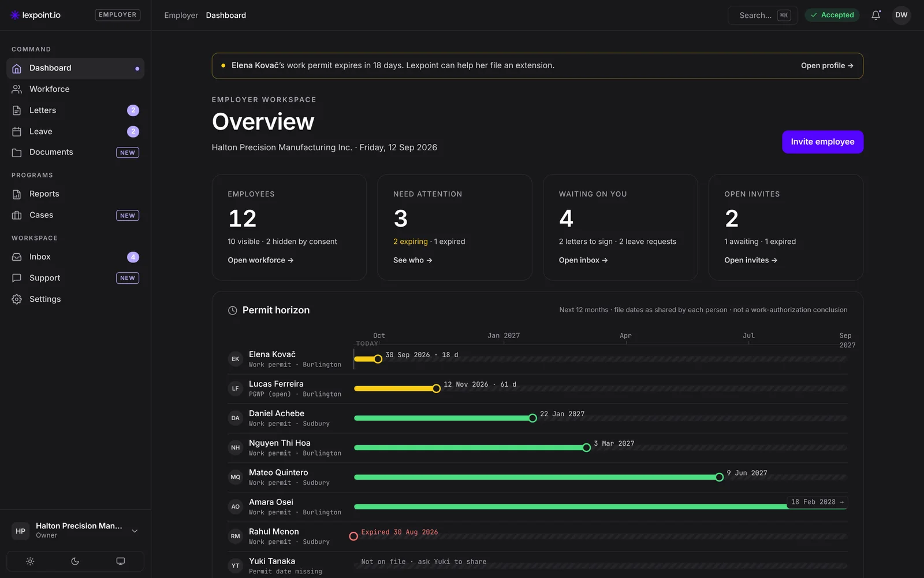Open Workforce in the sidebar
Image resolution: width=924 pixels, height=578 pixels.
pyautogui.click(x=75, y=89)
